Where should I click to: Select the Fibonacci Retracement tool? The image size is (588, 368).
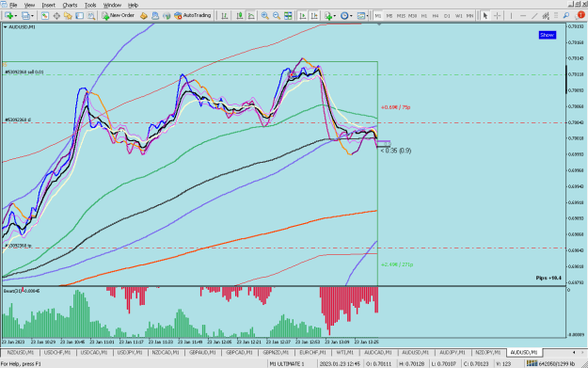[x=556, y=16]
